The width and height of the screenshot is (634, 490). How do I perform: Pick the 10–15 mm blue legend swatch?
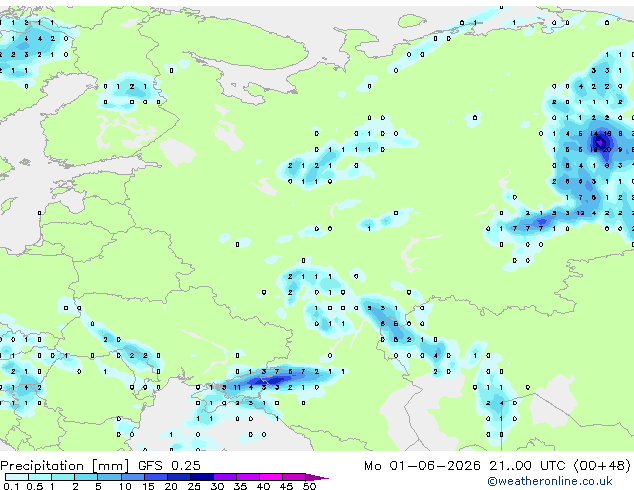(x=132, y=477)
